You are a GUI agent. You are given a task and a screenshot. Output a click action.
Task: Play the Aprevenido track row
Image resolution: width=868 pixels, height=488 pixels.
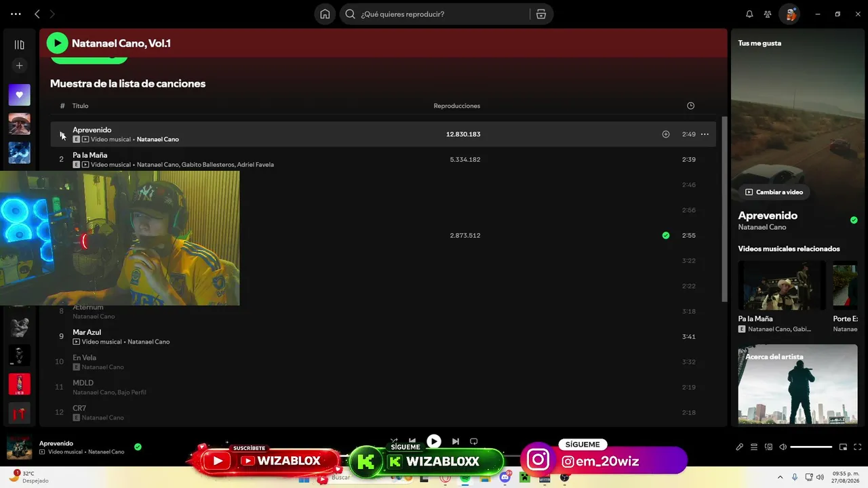(383, 134)
